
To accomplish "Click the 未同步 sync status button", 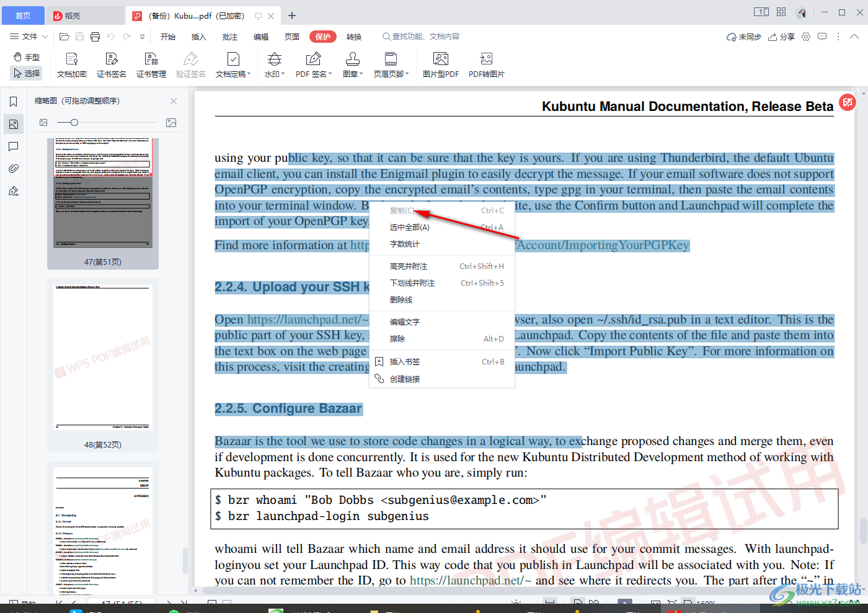I will tap(744, 37).
